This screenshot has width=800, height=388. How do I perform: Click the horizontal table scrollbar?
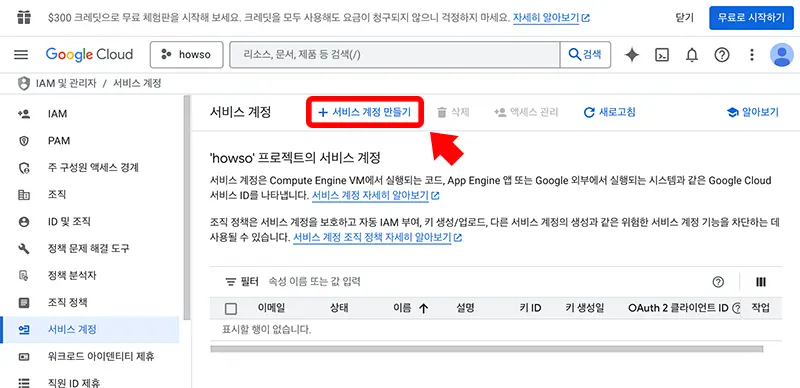point(487,349)
